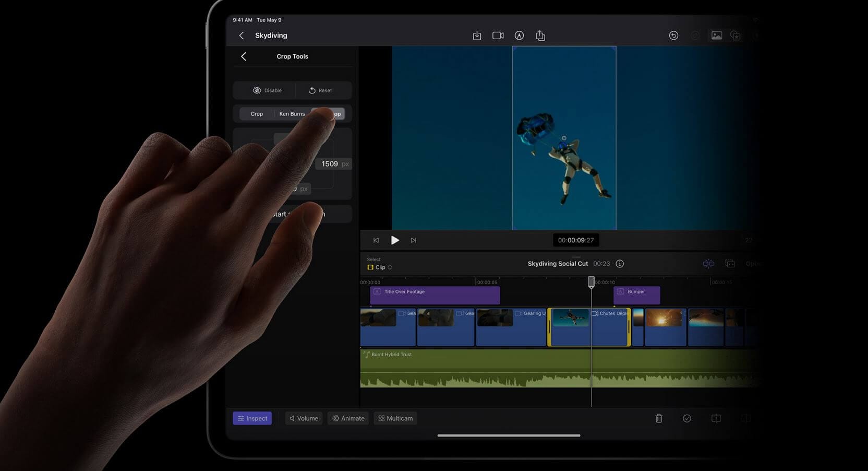Tap the back chevron beside Crop Tools
This screenshot has width=868, height=471.
coord(244,56)
